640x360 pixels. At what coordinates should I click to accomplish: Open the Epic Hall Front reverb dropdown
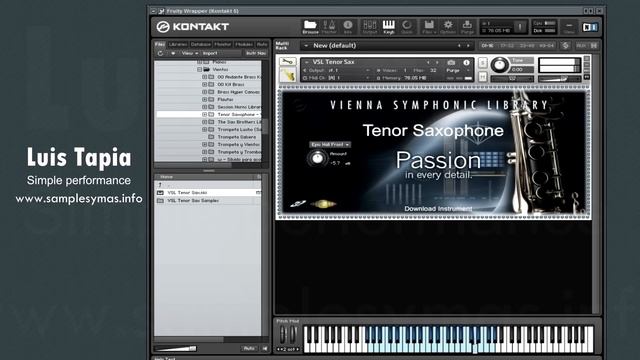pyautogui.click(x=330, y=144)
